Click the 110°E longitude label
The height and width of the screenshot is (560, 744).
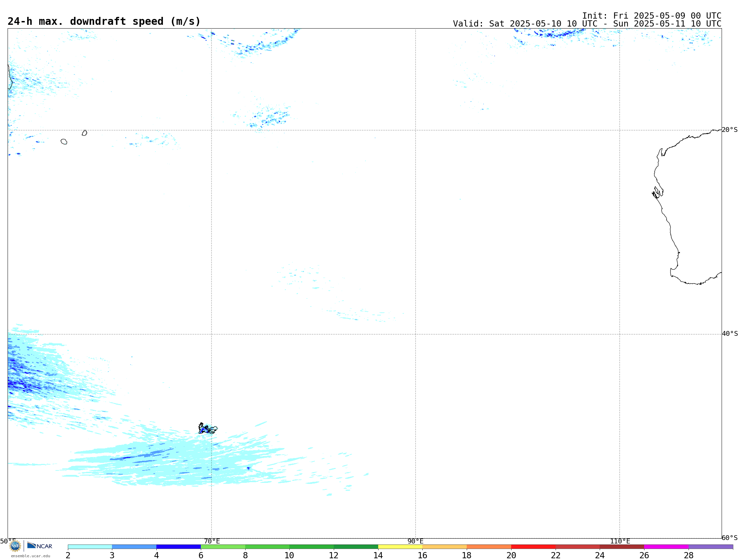(620, 541)
